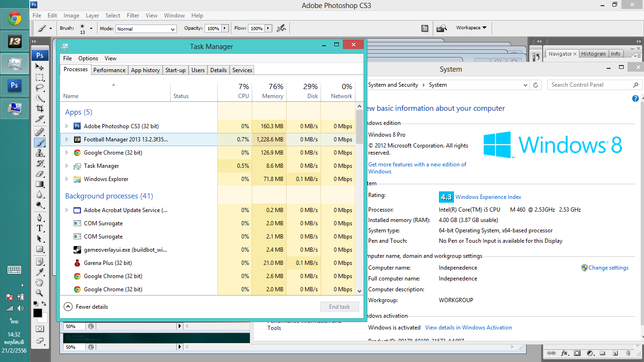Open the layer style fx menu
The image size is (644, 362).
564,353
